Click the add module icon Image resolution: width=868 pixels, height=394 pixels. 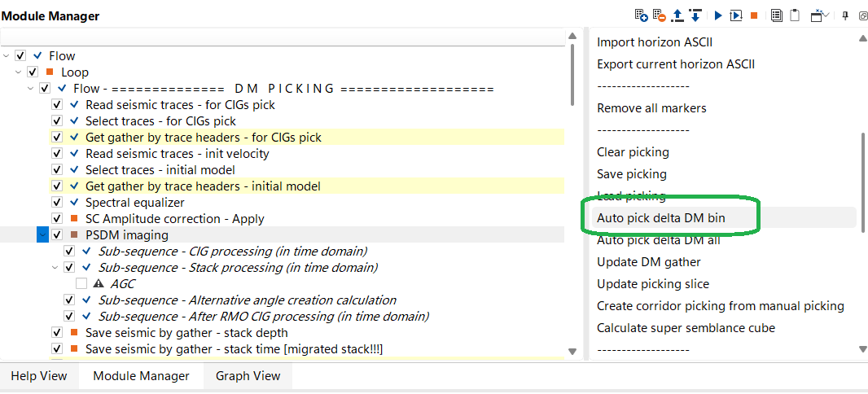tap(641, 15)
